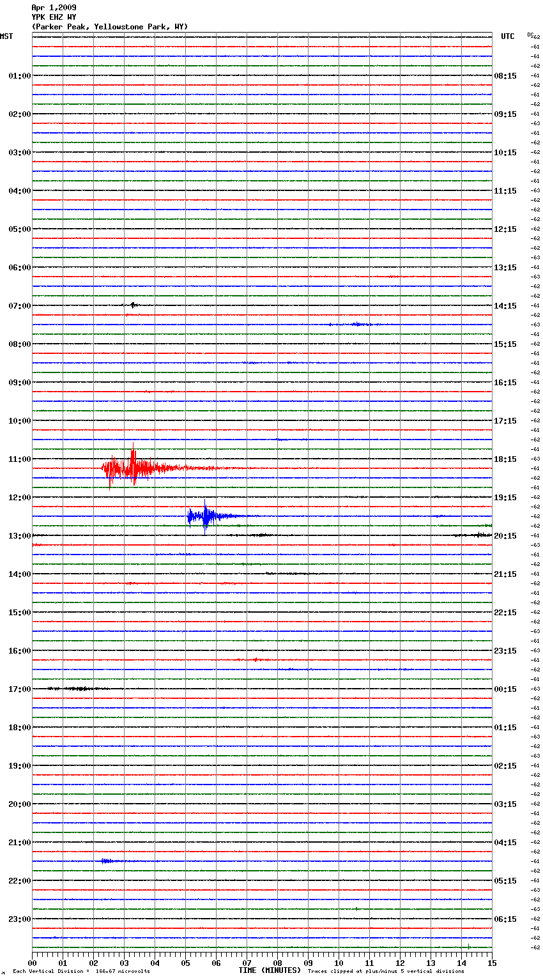Select the 14:15 UTC time label
This screenshot has width=543, height=980.
coord(505,306)
